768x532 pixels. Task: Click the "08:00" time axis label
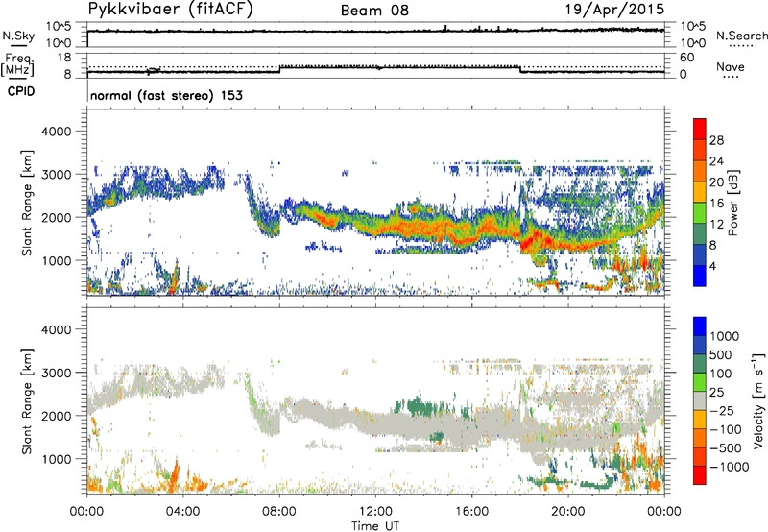279,512
